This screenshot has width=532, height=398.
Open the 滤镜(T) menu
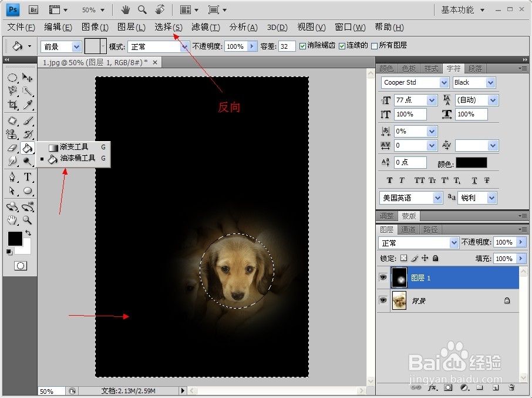[206, 27]
